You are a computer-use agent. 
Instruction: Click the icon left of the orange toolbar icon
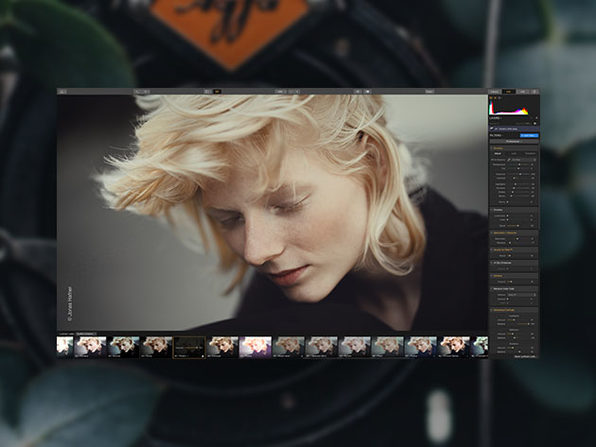pyautogui.click(x=207, y=92)
